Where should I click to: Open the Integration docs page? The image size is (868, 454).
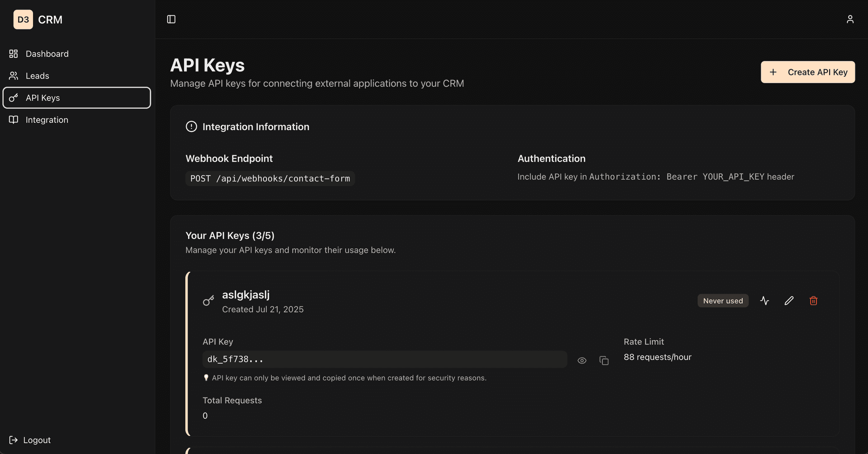[47, 120]
